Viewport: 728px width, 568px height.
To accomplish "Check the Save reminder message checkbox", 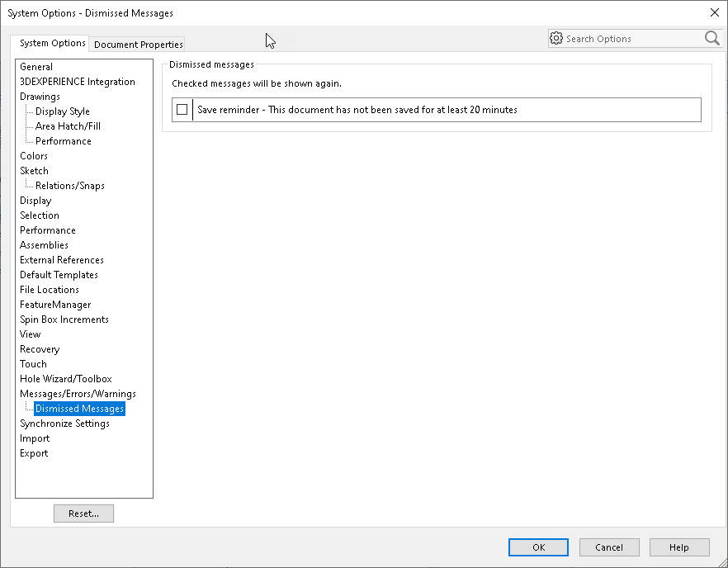I will point(182,110).
